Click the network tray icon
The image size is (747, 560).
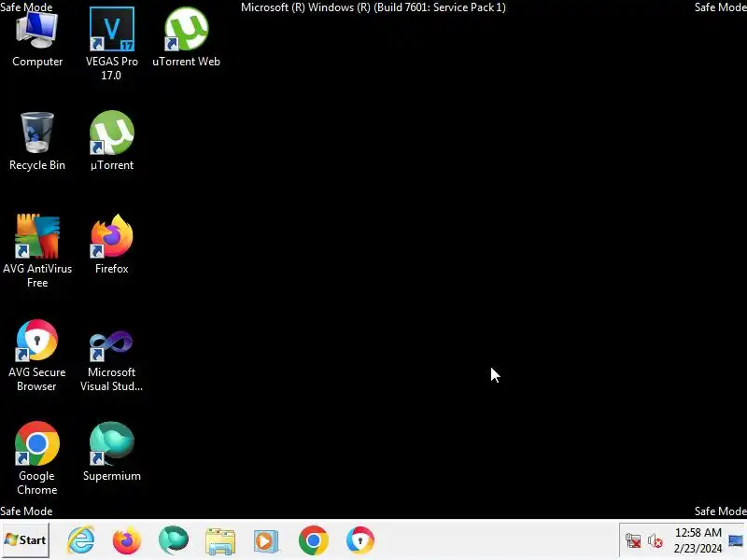[x=633, y=540]
